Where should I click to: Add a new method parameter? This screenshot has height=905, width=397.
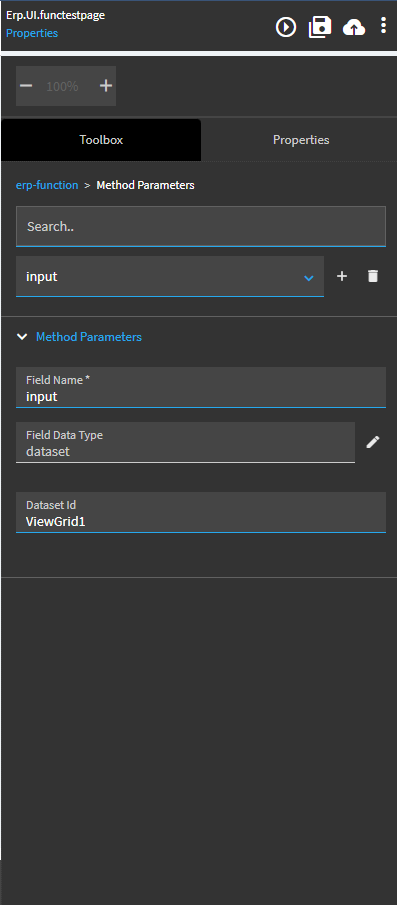342,276
